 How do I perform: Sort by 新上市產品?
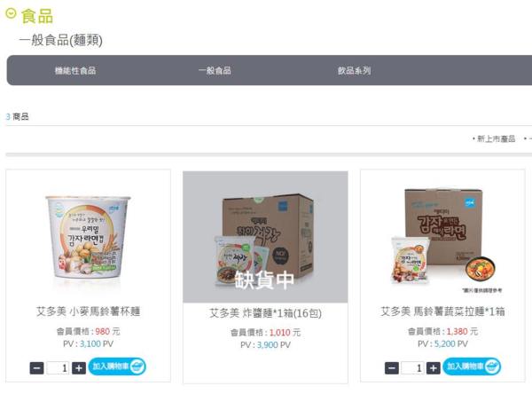496,138
